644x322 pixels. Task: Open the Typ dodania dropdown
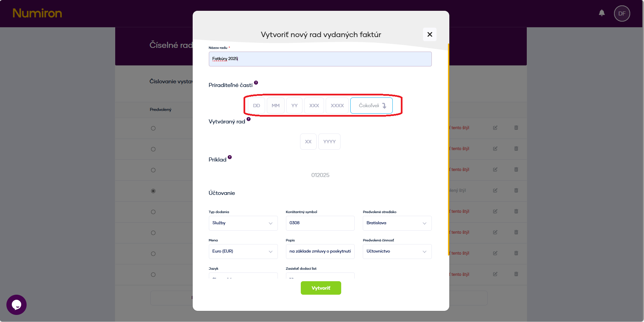pyautogui.click(x=243, y=223)
